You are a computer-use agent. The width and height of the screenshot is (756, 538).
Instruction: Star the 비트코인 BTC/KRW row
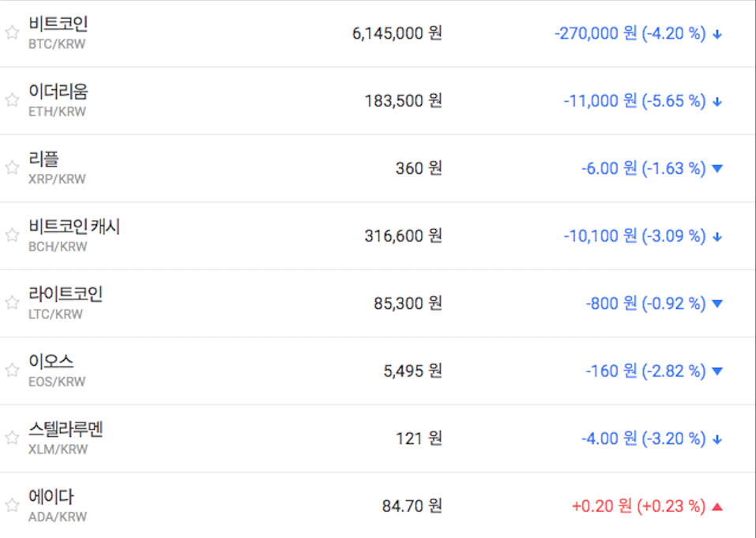12,32
